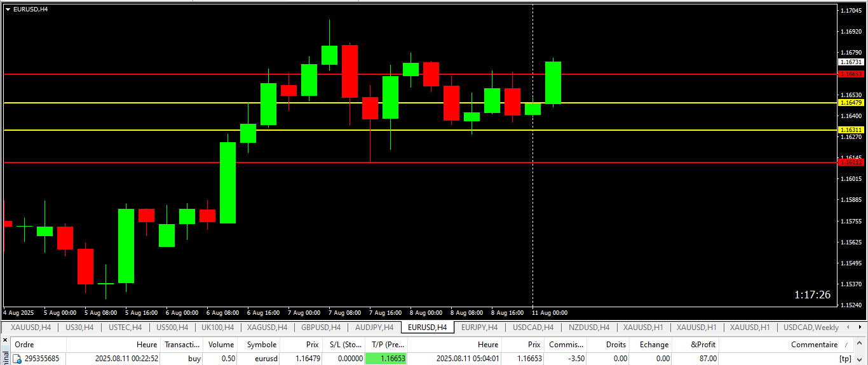Click the T/P (Pre... column header
Screen dimensions: 868x365
pyautogui.click(x=387, y=345)
